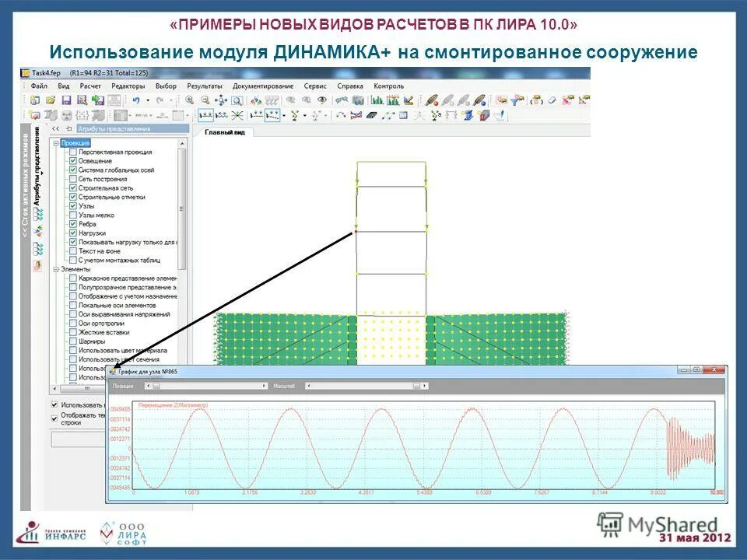Click the Zoom window icon

click(237, 100)
